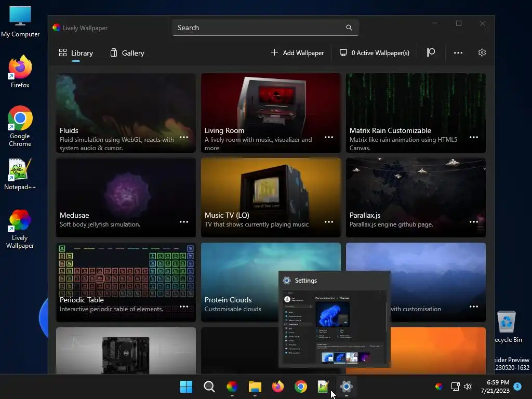Select the Medusae wallpaper thumbnail
The width and height of the screenshot is (532, 399).
[126, 197]
